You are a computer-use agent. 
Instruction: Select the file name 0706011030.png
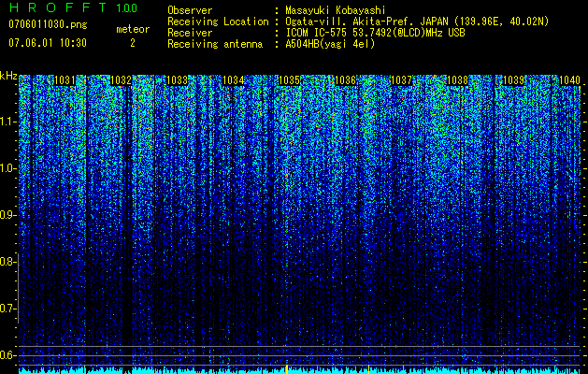48,24
